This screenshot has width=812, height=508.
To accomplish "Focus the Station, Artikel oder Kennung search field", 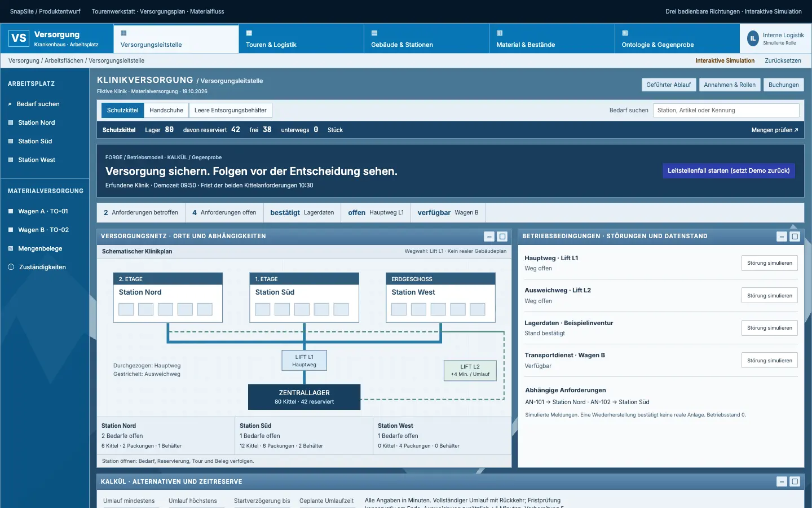I will [726, 110].
